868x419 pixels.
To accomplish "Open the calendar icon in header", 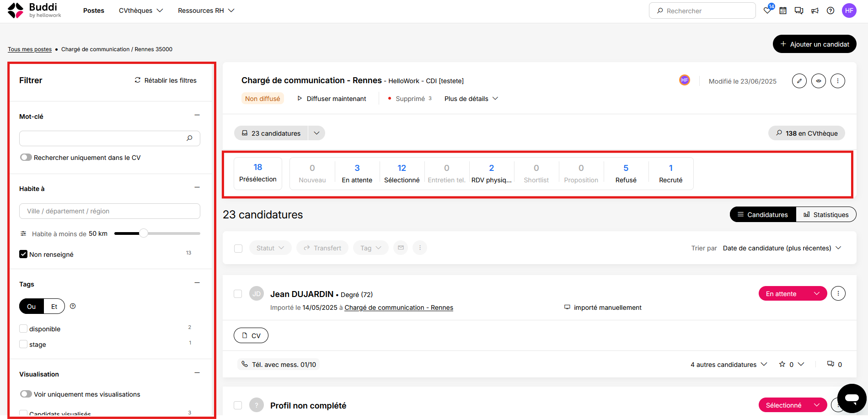I will [x=783, y=11].
